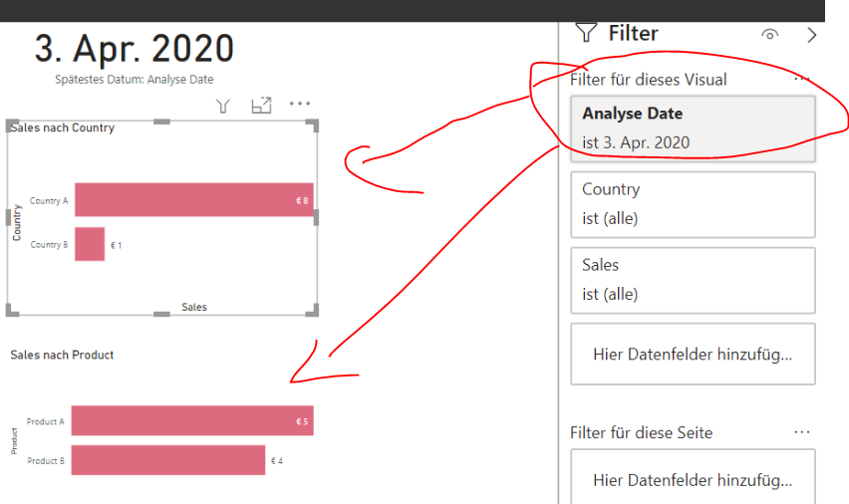Click the ist 3. Apr. 2020 filter summary

(636, 142)
